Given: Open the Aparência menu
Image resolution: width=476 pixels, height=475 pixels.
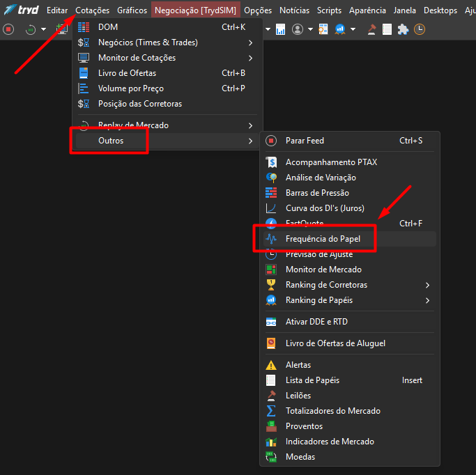Looking at the screenshot, I should tap(367, 10).
